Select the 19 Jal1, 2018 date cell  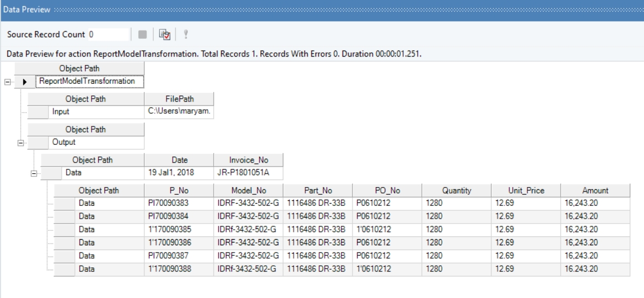tap(178, 173)
